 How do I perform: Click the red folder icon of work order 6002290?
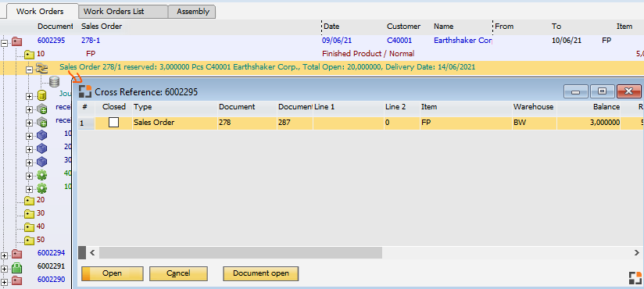tap(17, 280)
